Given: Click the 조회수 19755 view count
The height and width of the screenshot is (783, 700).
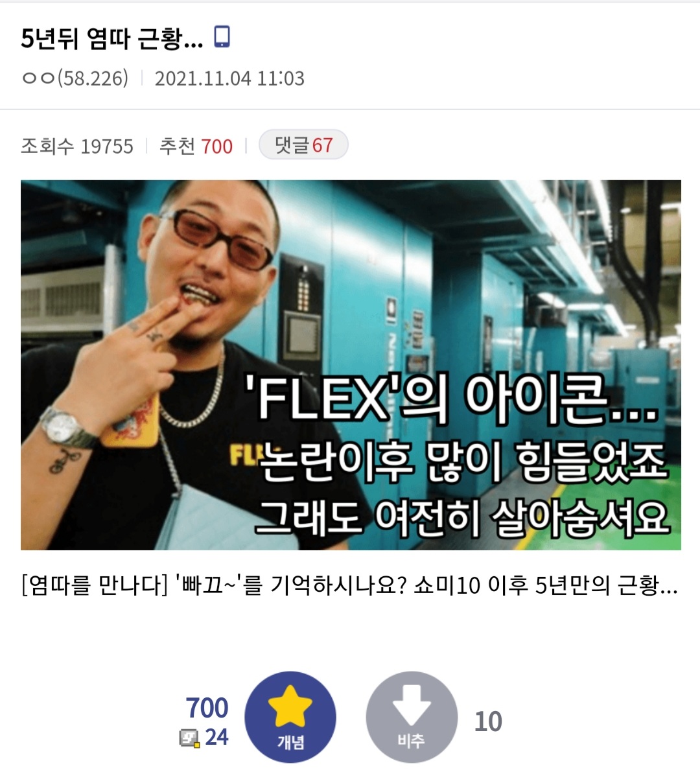Looking at the screenshot, I should point(76,146).
